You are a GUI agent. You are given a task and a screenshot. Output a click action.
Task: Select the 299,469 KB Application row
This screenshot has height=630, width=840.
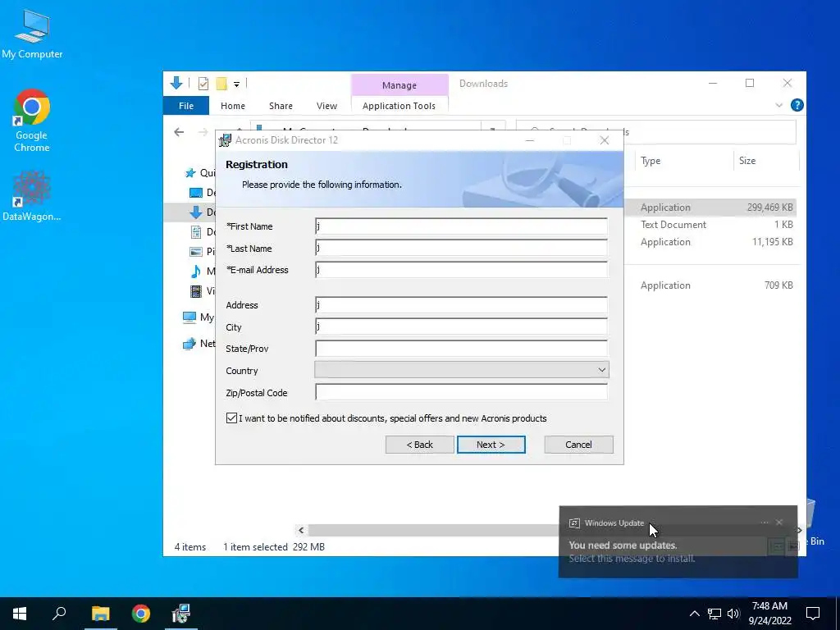(x=710, y=208)
